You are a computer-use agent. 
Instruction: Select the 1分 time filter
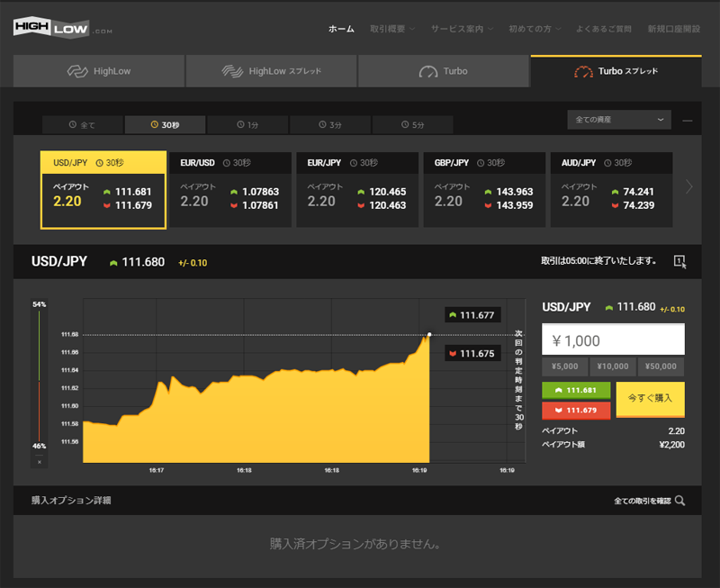[247, 124]
